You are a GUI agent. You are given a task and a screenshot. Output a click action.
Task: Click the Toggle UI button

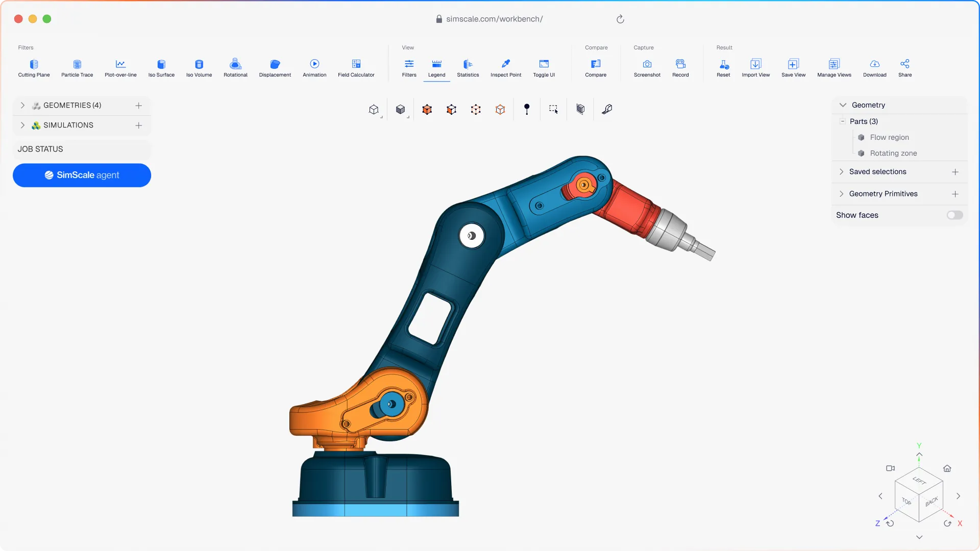pyautogui.click(x=544, y=68)
